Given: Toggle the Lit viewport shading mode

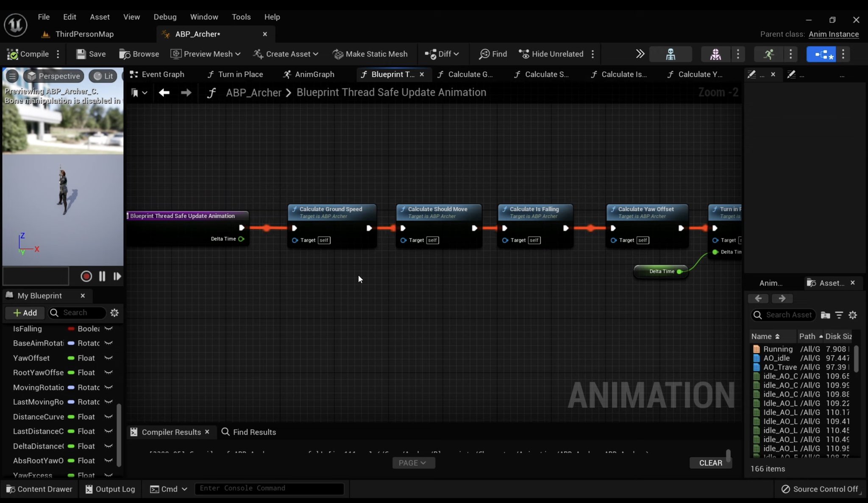Looking at the screenshot, I should pos(103,76).
